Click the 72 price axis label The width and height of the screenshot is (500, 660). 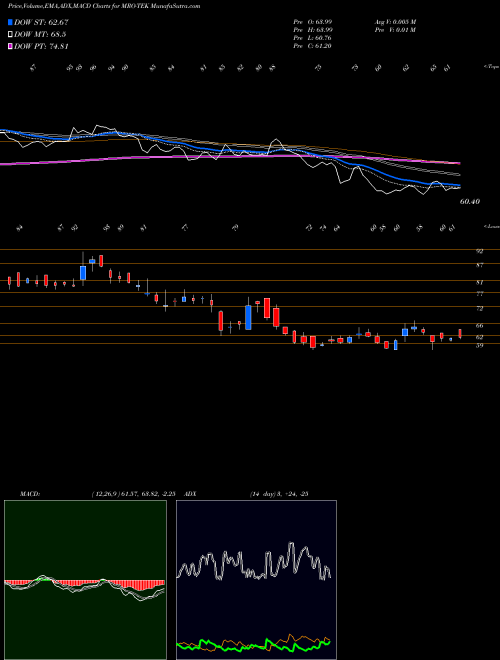(479, 308)
